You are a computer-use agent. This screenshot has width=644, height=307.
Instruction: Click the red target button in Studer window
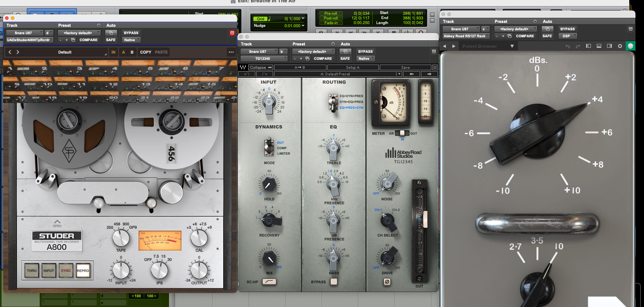pos(232,33)
